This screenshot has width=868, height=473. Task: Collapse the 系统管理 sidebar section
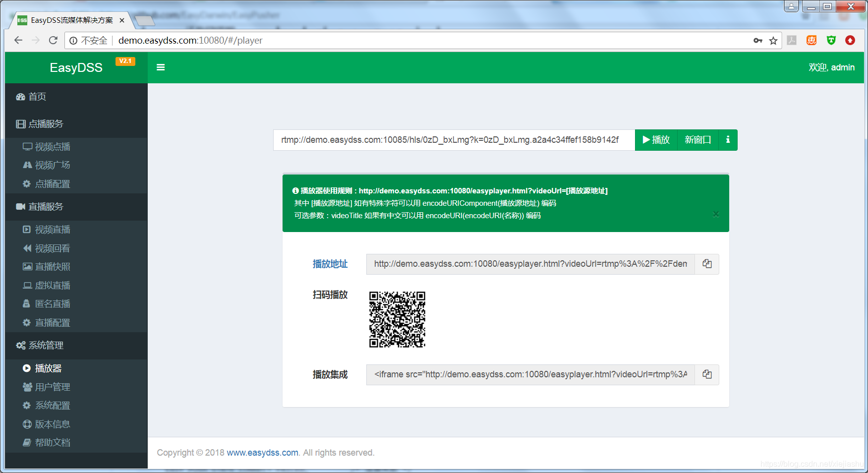pos(76,346)
